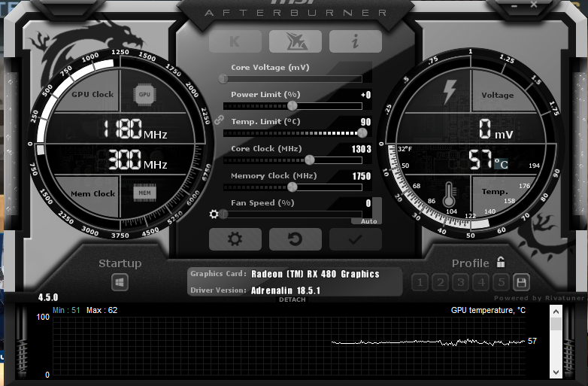Viewport: 588px width, 386px height.
Task: Click the 57 temperature reading in gauge
Action: [480, 160]
